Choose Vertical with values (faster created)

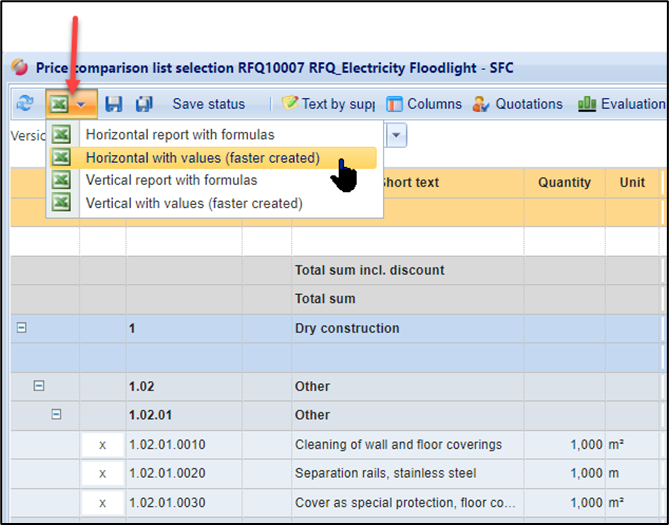[x=194, y=203]
